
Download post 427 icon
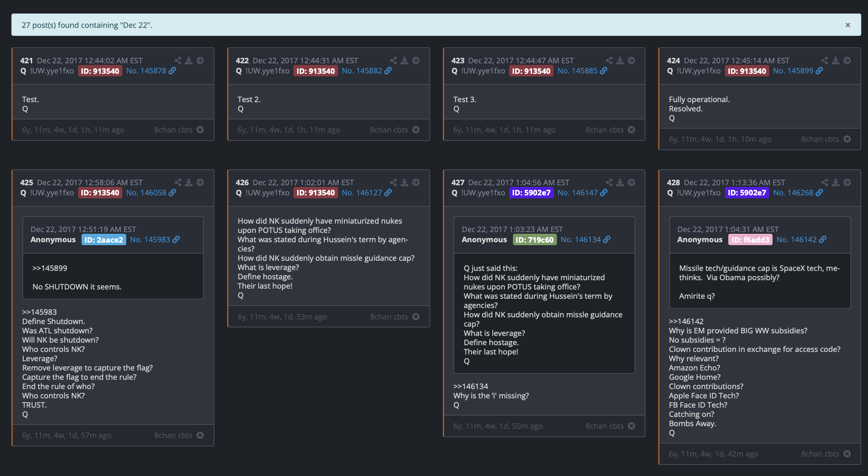(620, 183)
